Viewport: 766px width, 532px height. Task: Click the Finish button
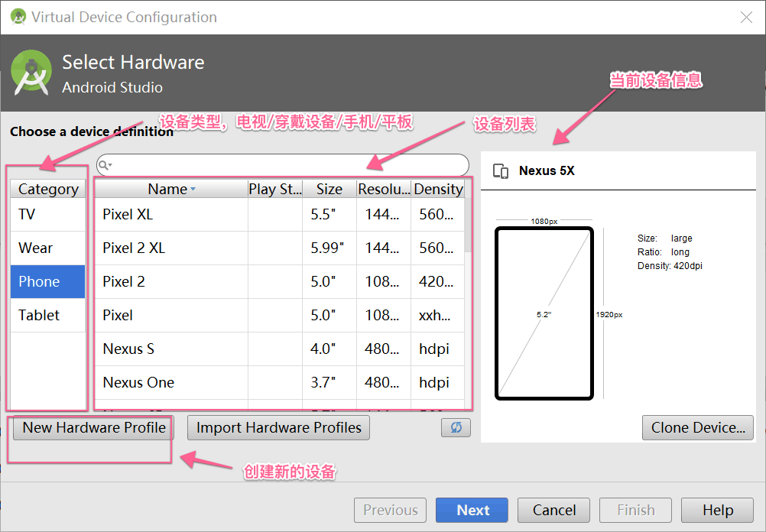point(635,510)
